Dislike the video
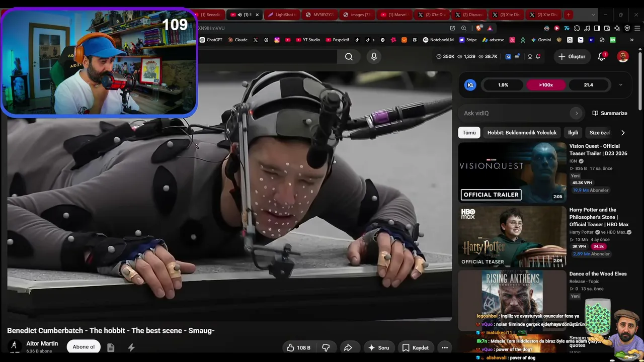Image resolution: width=644 pixels, height=362 pixels. [326, 347]
